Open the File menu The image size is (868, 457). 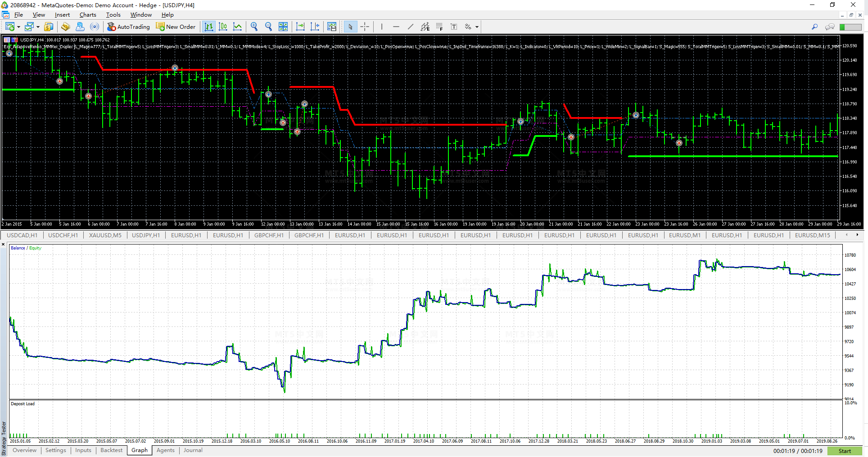click(18, 15)
